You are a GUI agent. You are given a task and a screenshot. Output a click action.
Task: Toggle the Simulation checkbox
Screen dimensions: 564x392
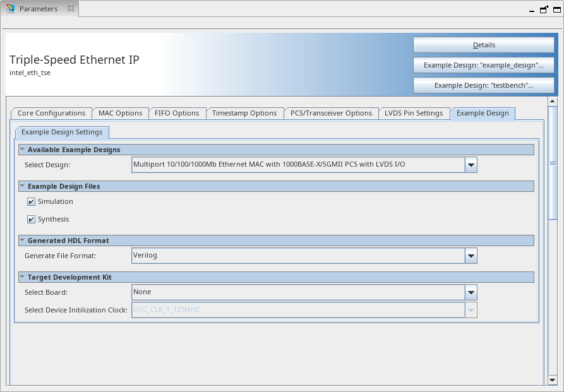click(32, 202)
